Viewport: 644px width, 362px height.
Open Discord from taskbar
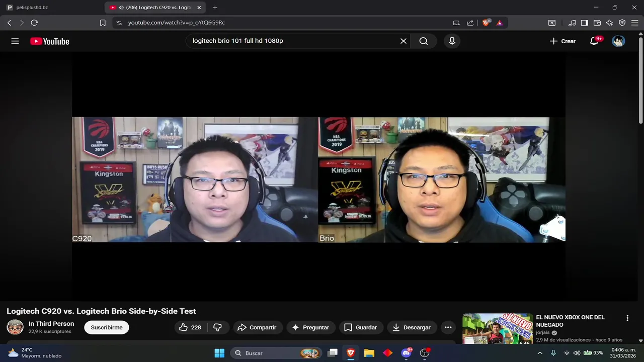[406, 353]
